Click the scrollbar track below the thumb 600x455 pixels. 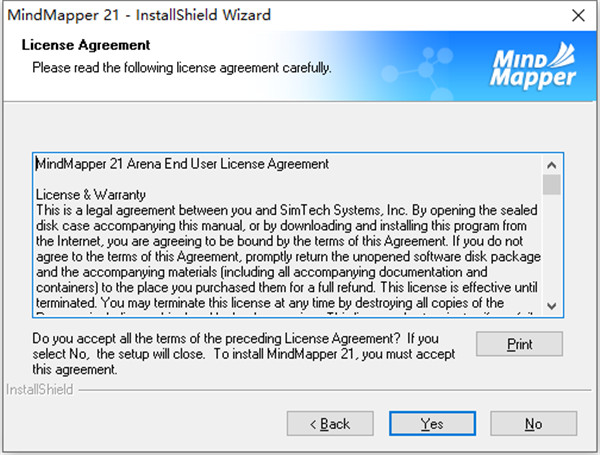(x=552, y=250)
